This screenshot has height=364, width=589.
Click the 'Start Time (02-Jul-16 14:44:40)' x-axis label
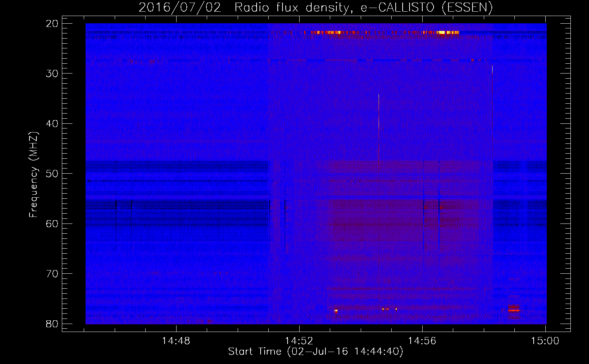(x=316, y=352)
